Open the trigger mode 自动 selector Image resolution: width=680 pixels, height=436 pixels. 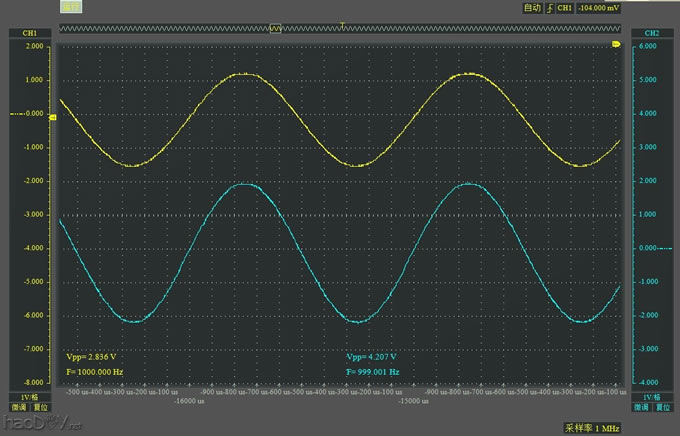pos(531,8)
